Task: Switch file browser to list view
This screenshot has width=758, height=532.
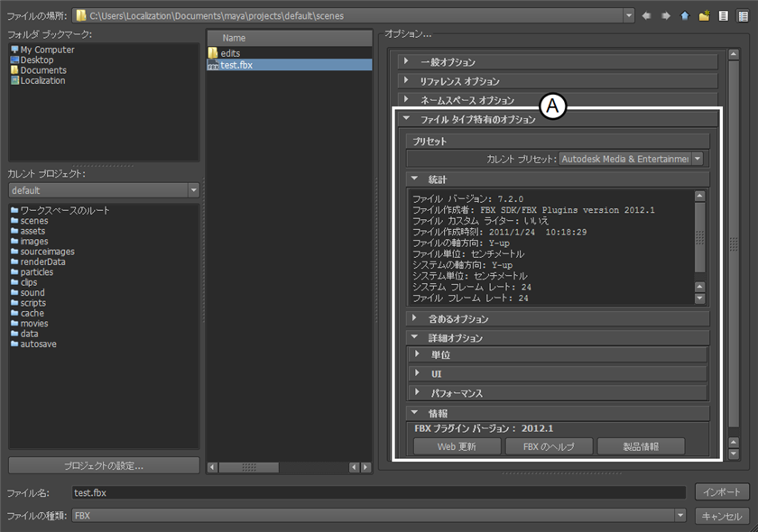Action: tap(723, 15)
